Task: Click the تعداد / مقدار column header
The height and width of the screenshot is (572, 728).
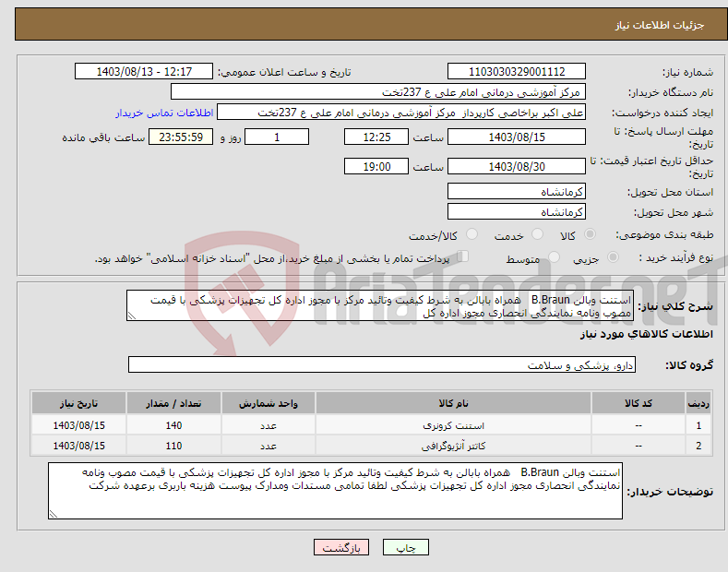Action: 173,403
